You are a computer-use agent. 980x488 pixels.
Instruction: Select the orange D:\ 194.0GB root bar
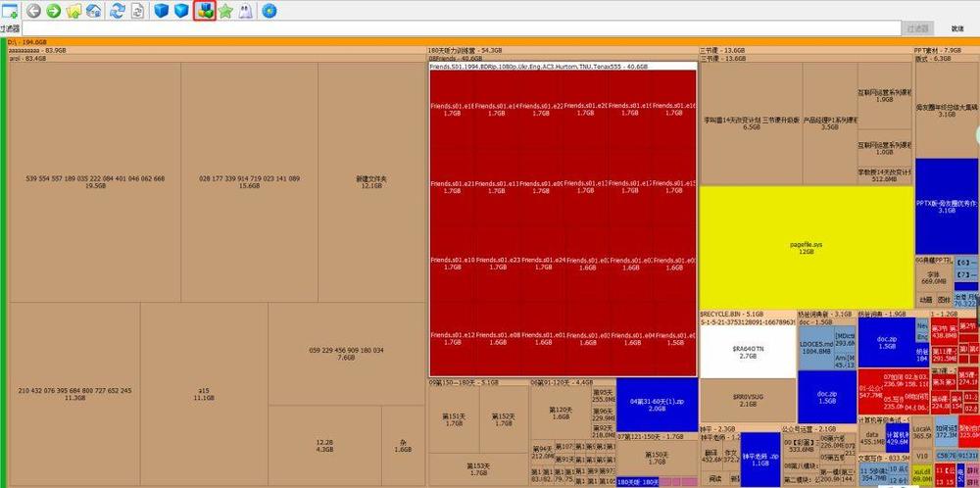click(x=490, y=42)
